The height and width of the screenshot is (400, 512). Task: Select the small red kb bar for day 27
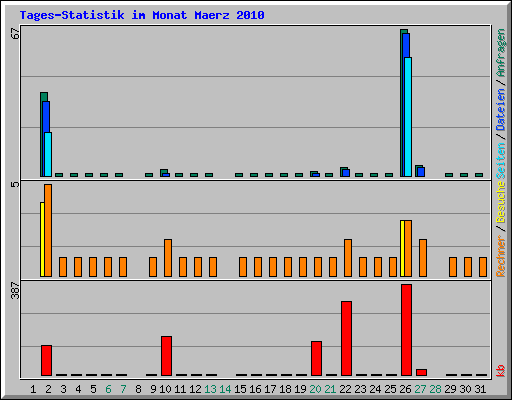(422, 372)
